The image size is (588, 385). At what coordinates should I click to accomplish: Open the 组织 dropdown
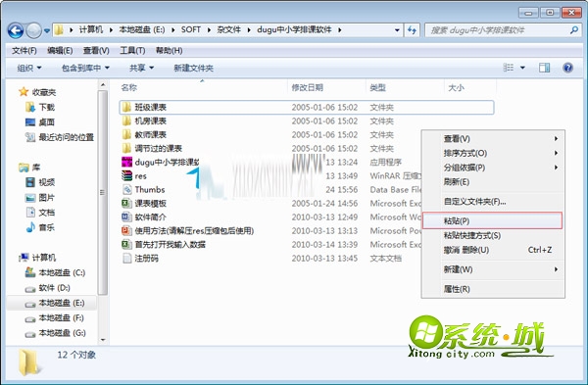pos(29,68)
